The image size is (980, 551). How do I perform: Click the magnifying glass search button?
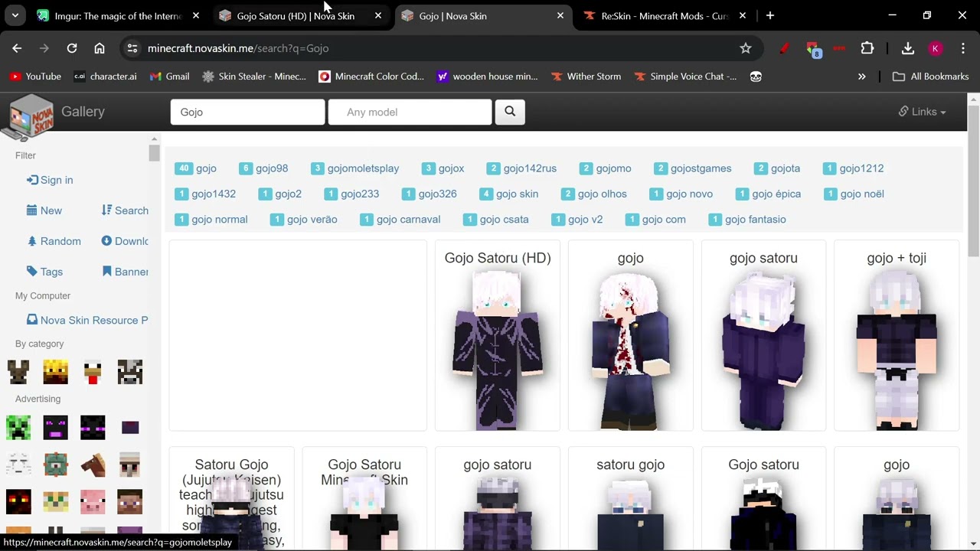[510, 112]
